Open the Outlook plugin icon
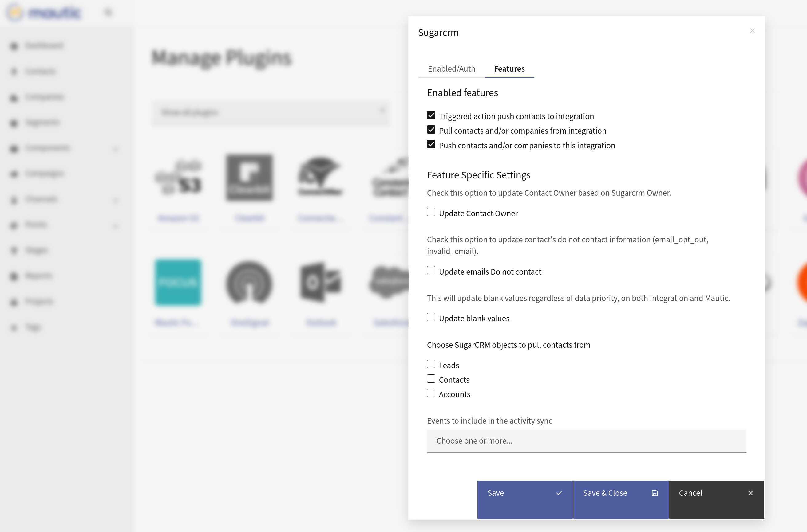Image resolution: width=807 pixels, height=532 pixels. coord(320,282)
